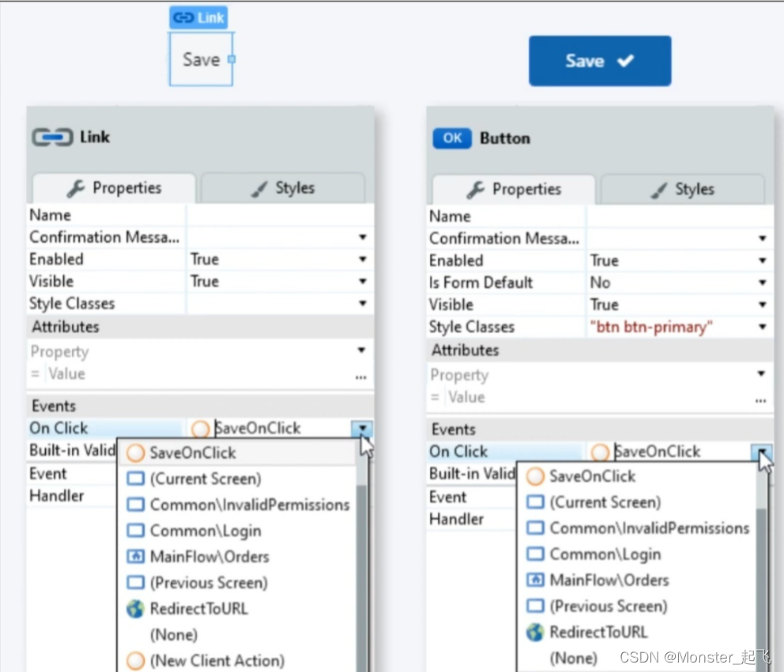Choose Common\InvalidPermissions in Link On Click list
The height and width of the screenshot is (672, 784).
point(238,504)
